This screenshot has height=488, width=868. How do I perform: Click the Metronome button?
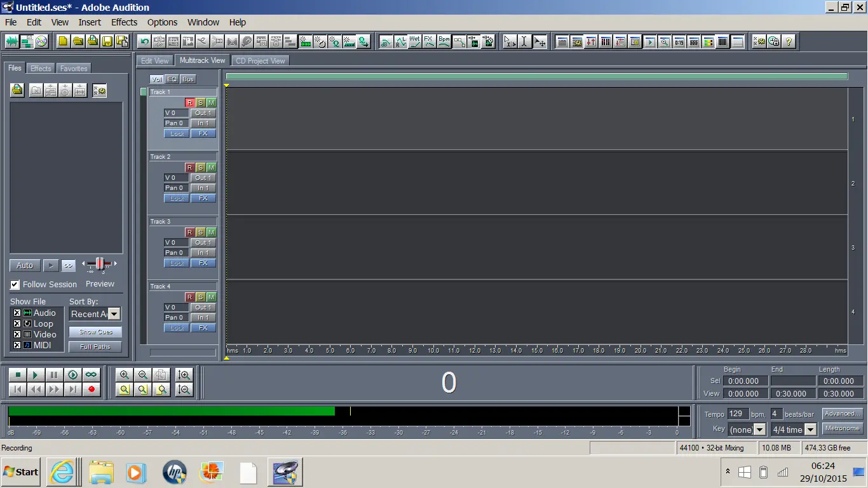pos(843,428)
